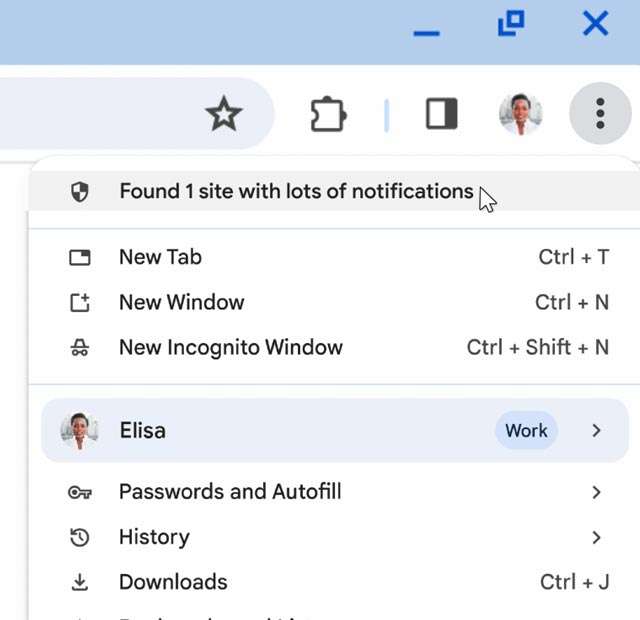Click the New Tab icon
The image size is (640, 620).
[x=80, y=258]
